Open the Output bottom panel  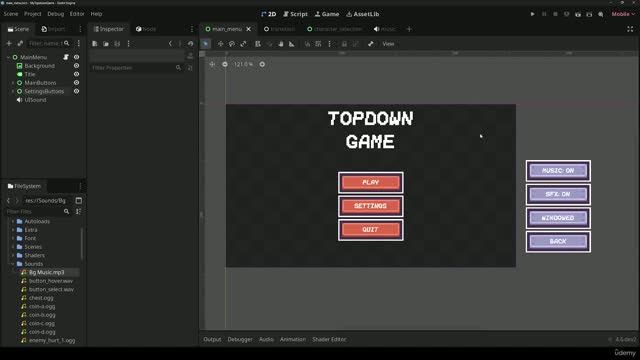pyautogui.click(x=212, y=339)
